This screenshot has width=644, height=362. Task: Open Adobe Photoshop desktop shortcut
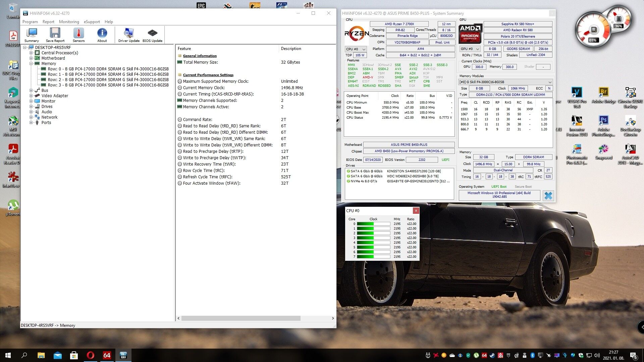point(603,126)
